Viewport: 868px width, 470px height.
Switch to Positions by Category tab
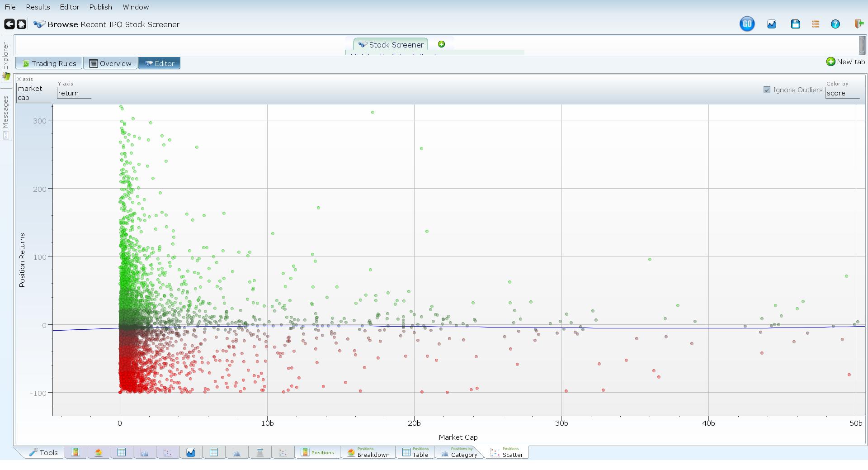(x=458, y=452)
